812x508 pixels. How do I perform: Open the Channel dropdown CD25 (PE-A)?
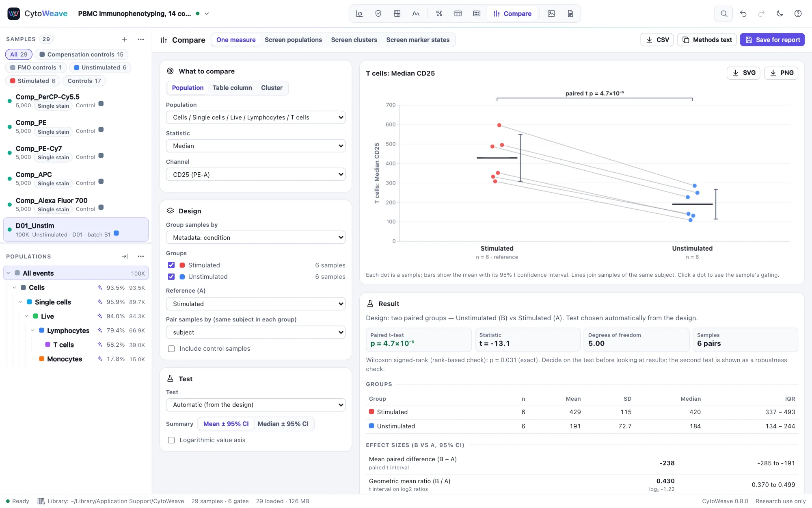click(x=256, y=174)
